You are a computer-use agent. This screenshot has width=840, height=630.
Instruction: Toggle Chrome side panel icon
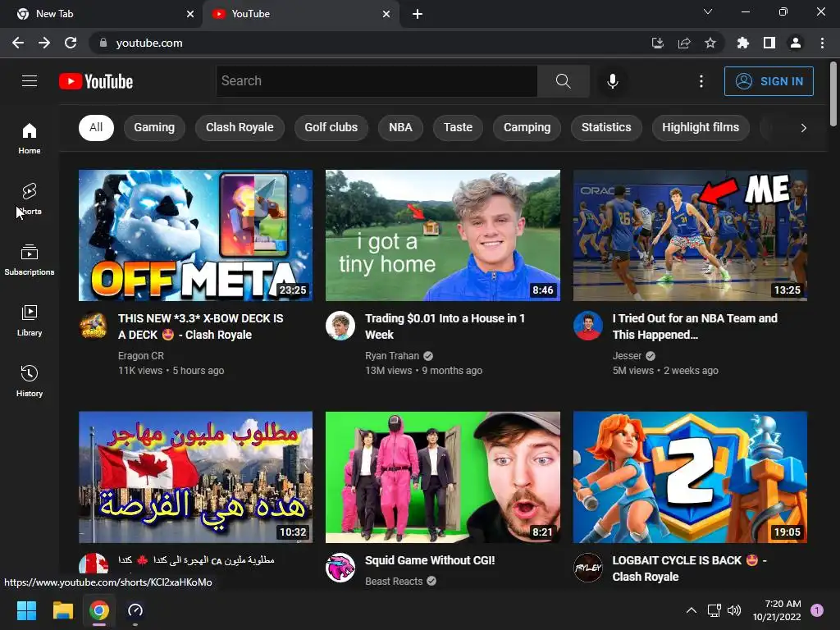click(x=769, y=43)
